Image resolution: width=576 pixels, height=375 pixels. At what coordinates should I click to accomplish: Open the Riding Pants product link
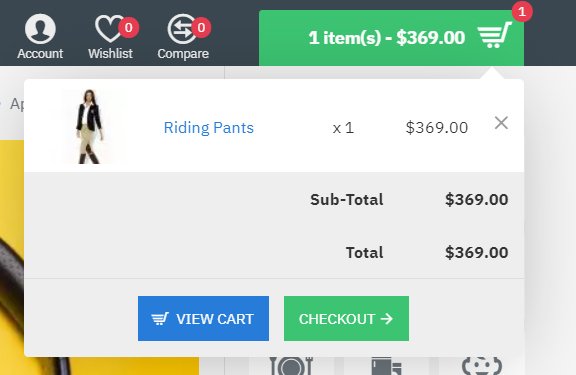(209, 128)
